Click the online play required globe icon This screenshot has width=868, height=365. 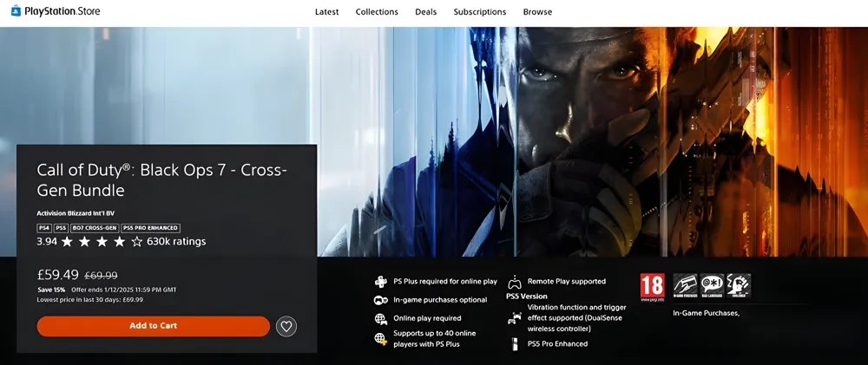380,319
